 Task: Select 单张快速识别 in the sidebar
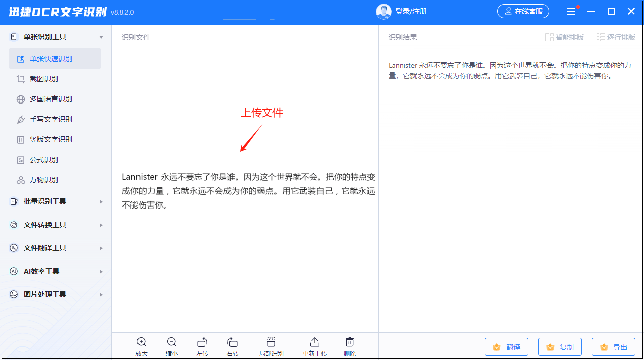[x=55, y=59]
